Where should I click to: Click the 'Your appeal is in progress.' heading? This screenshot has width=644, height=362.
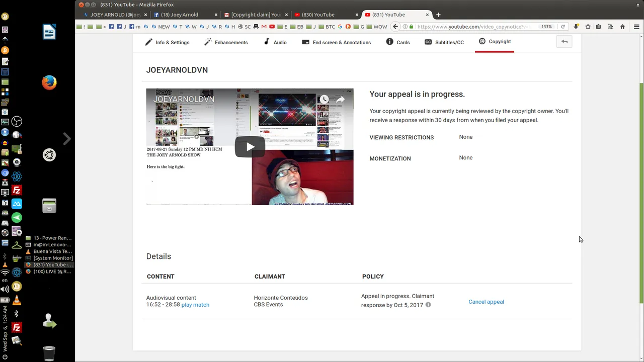(x=417, y=94)
